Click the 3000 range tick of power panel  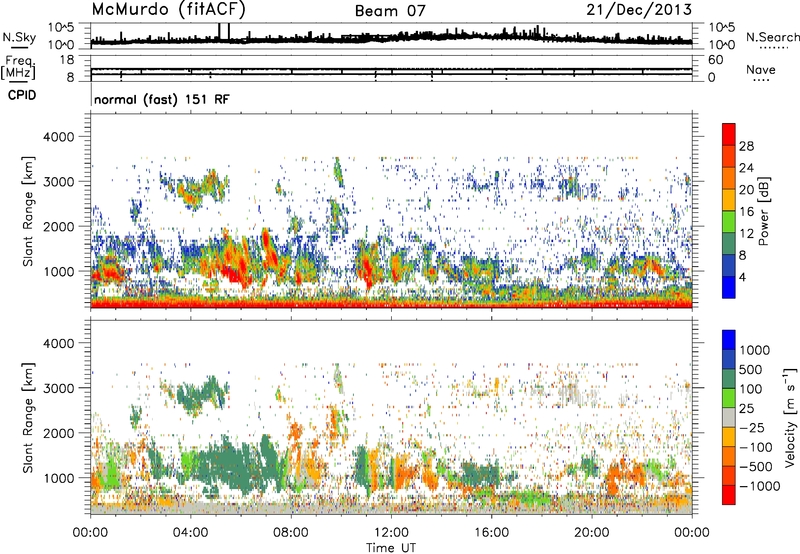58,182
